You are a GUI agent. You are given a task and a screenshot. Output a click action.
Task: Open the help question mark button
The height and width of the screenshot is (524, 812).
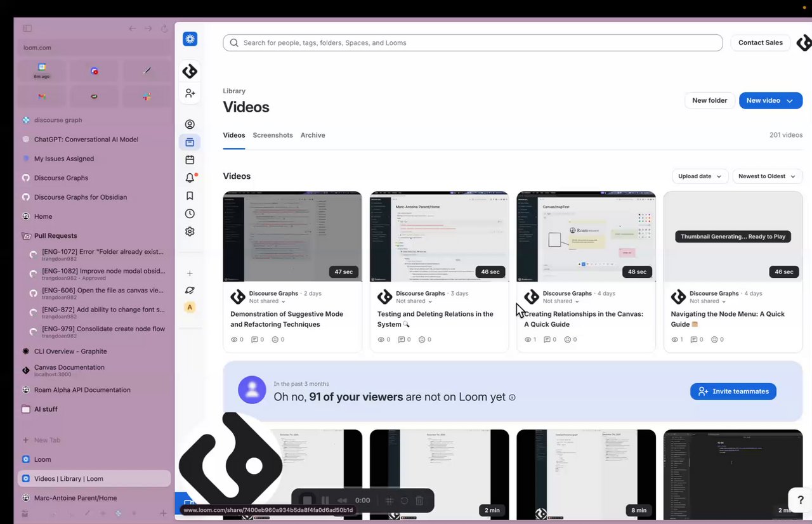pos(800,499)
